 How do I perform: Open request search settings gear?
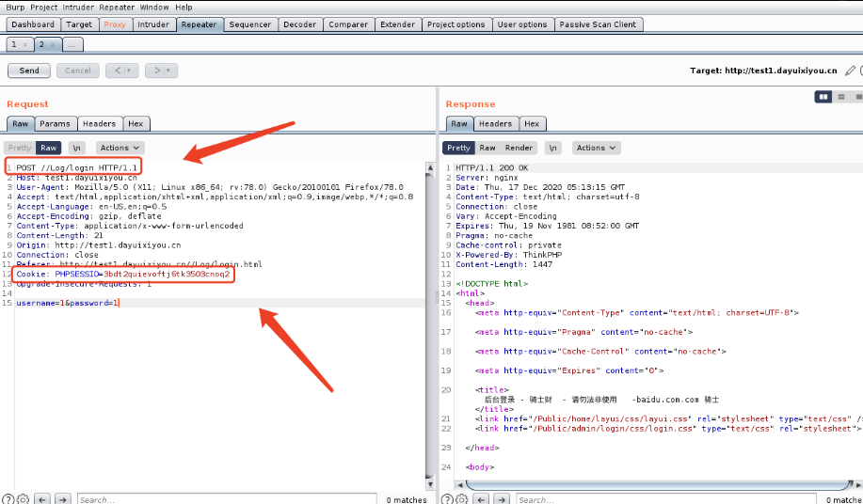click(23, 499)
